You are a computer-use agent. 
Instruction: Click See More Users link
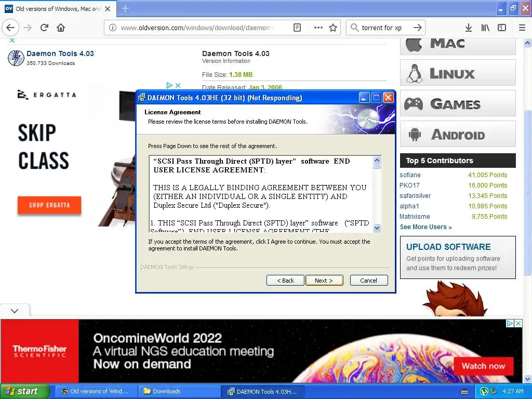click(426, 227)
